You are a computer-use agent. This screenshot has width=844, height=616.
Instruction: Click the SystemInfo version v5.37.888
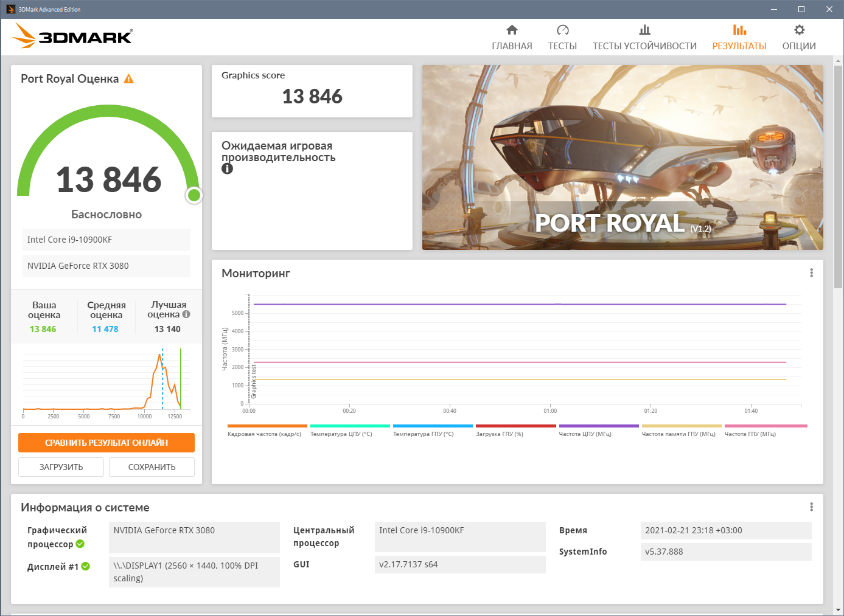(726, 552)
